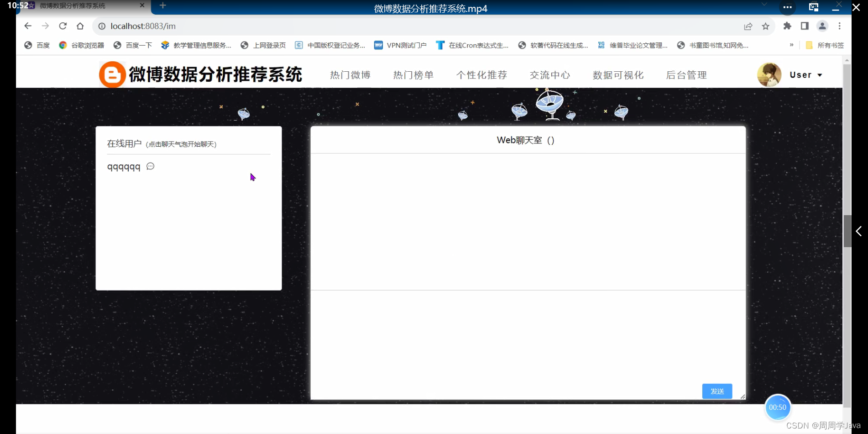Image resolution: width=868 pixels, height=434 pixels.
Task: Click the chat bubble beside user qqqqqq
Action: click(150, 166)
